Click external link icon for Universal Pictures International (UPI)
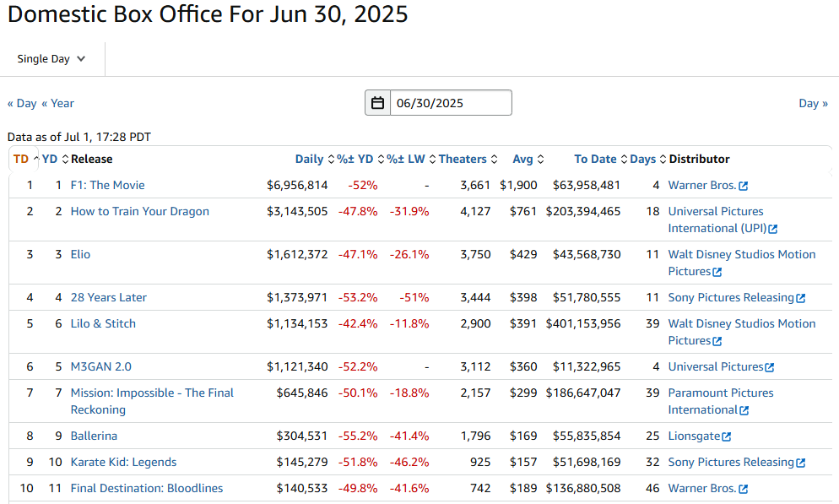Image resolution: width=839 pixels, height=504 pixels. click(x=772, y=229)
